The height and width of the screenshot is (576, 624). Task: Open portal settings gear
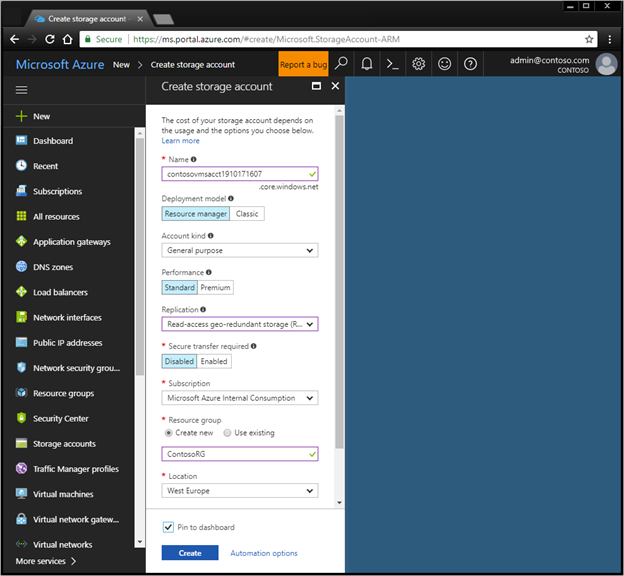[418, 64]
